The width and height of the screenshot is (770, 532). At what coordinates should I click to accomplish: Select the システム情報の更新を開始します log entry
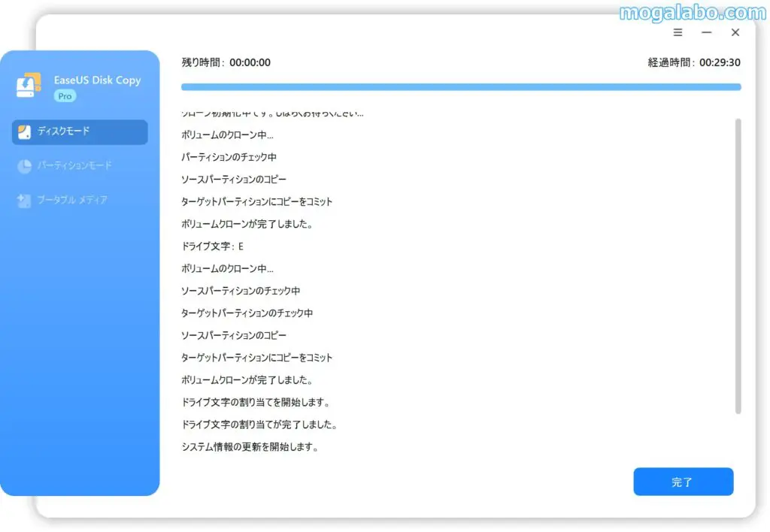coord(250,447)
